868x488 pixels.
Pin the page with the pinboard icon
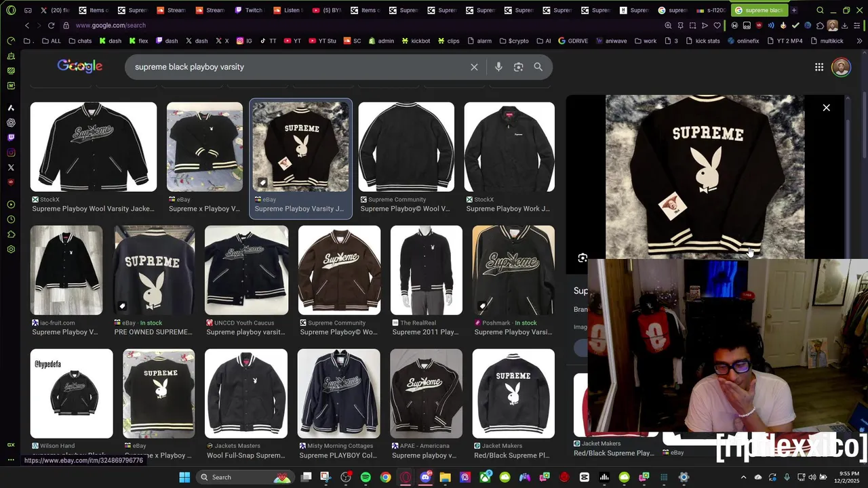pyautogui.click(x=680, y=26)
